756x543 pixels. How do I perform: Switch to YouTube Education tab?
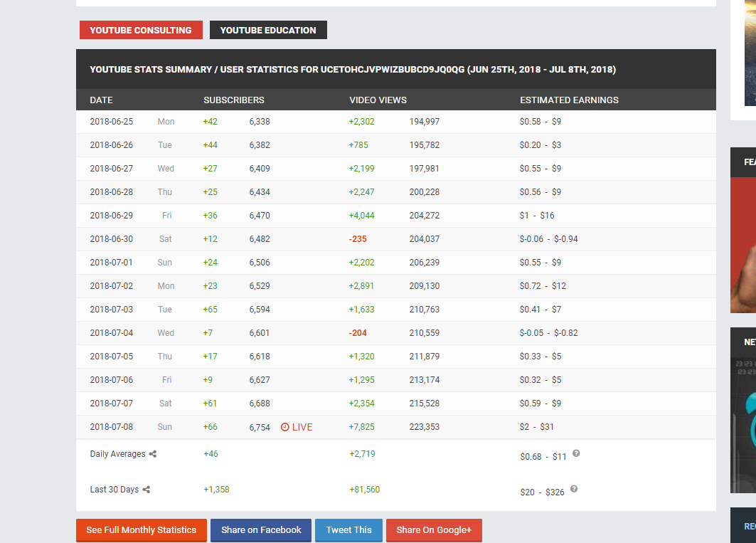pos(268,30)
